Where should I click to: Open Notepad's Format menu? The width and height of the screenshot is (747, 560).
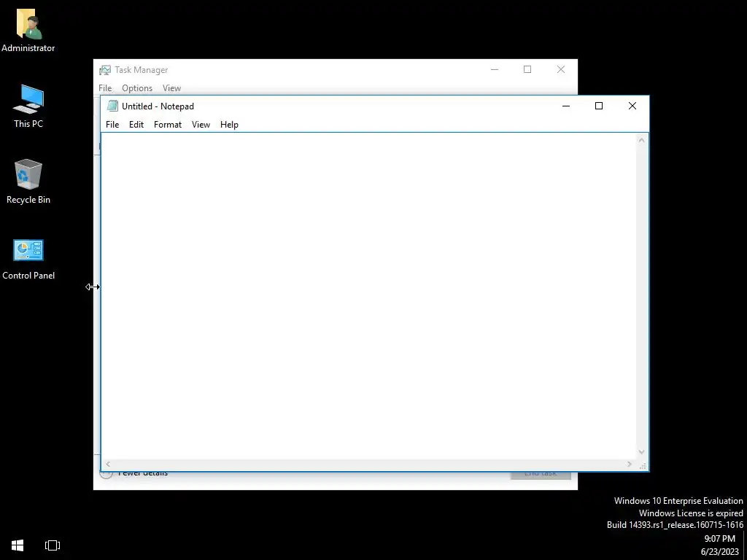tap(168, 124)
